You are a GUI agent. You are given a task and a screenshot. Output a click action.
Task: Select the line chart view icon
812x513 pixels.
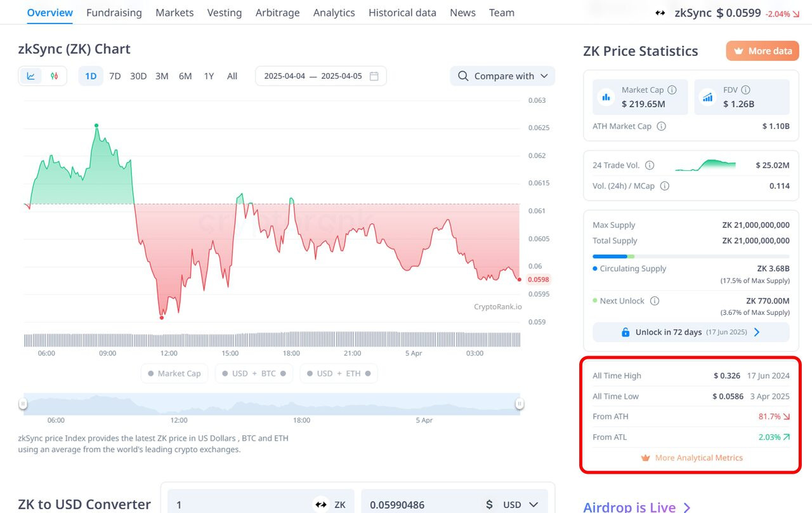tap(30, 76)
